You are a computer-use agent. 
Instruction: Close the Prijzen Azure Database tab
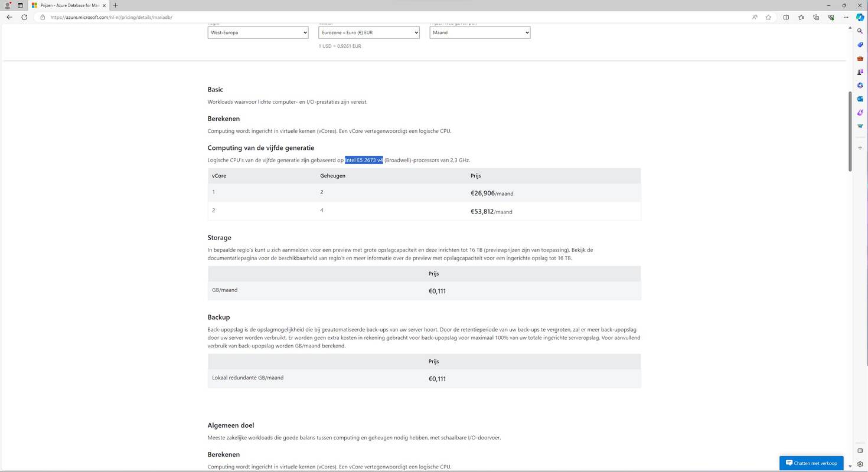105,5
